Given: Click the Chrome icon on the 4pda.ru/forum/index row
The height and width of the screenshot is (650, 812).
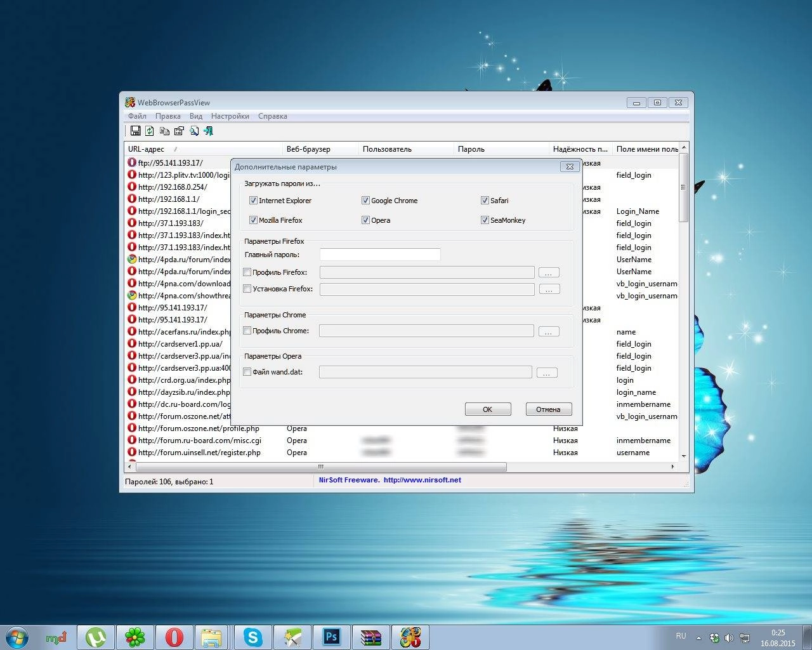Looking at the screenshot, I should pyautogui.click(x=132, y=259).
